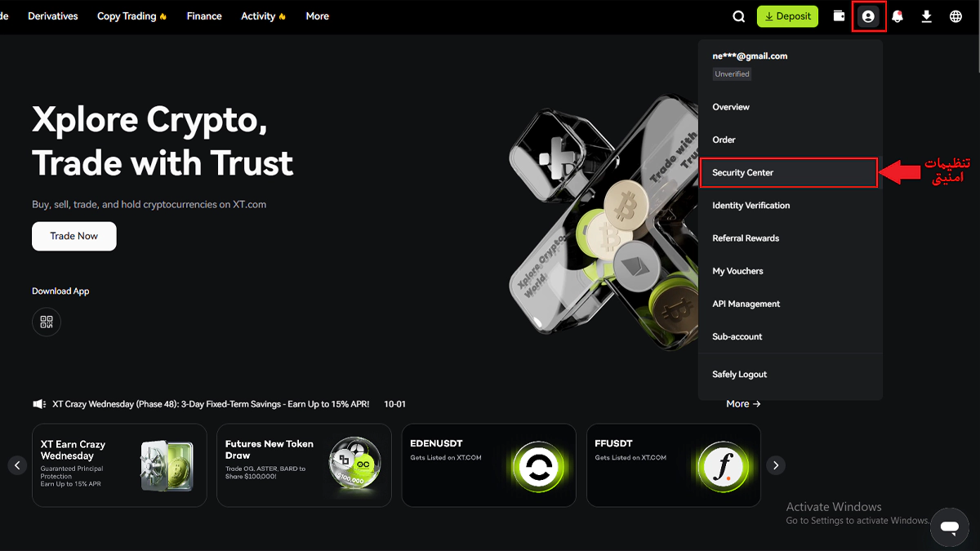Open the chat support bubble icon
Viewport: 980px width, 551px height.
[x=949, y=527]
